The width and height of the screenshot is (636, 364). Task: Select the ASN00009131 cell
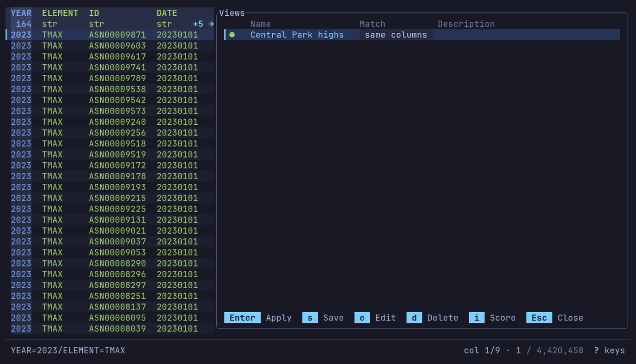pos(117,220)
